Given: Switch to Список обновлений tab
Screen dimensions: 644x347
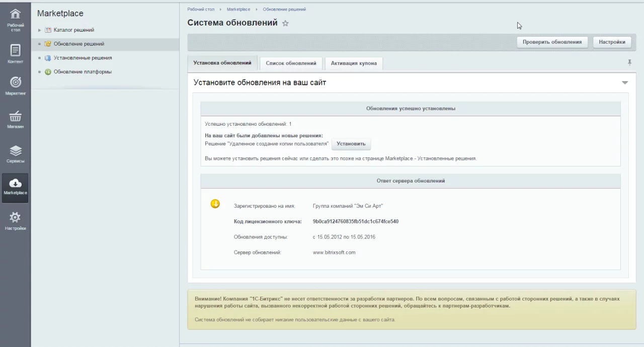Looking at the screenshot, I should (x=291, y=63).
